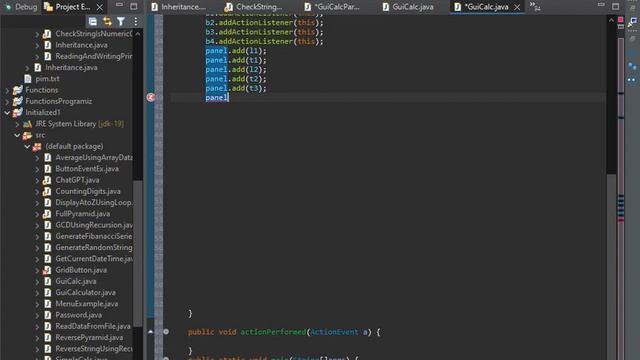Expand CheckStringIsNumeric file node
Viewport: 640px width, 360px height.
click(37, 34)
